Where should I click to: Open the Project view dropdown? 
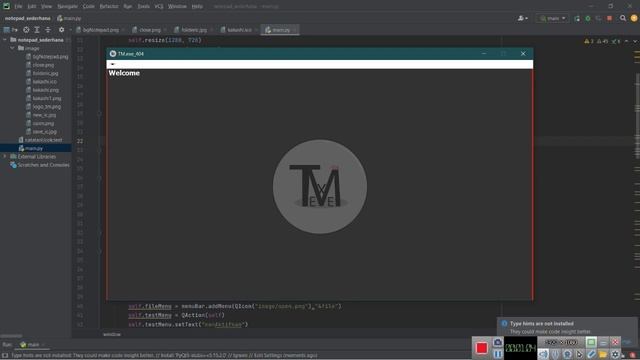point(11,30)
